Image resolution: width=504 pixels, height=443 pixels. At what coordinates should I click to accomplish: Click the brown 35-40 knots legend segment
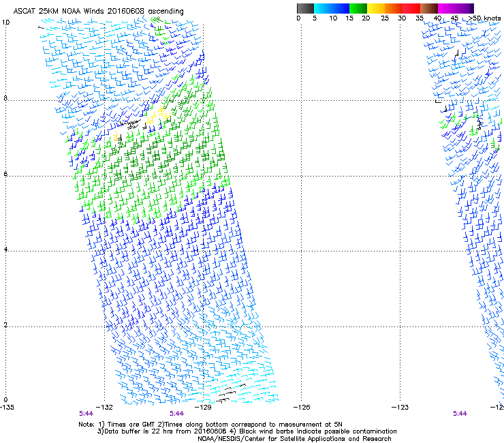(429, 8)
